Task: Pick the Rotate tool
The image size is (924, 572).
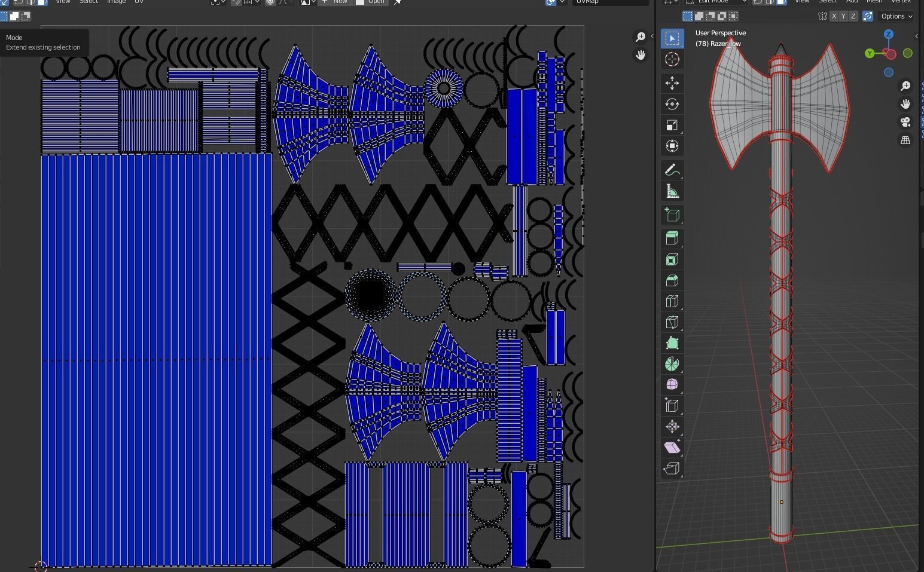Action: click(x=672, y=104)
